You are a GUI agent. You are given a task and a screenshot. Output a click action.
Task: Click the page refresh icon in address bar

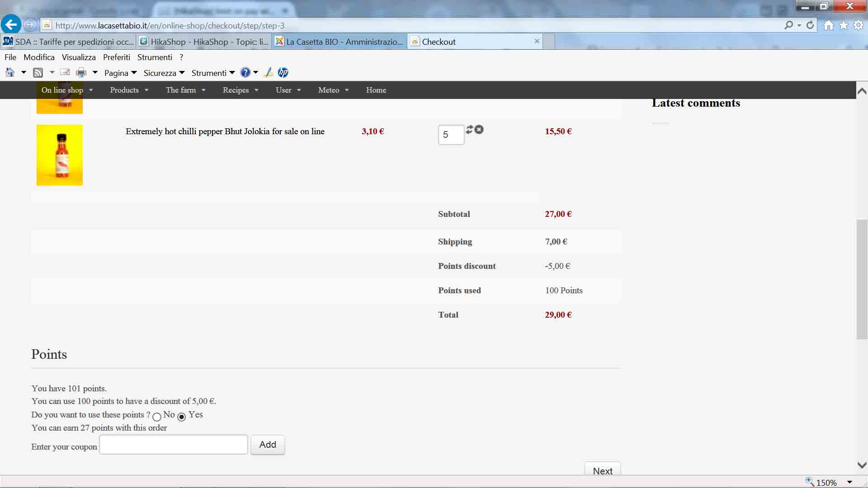[x=810, y=25]
